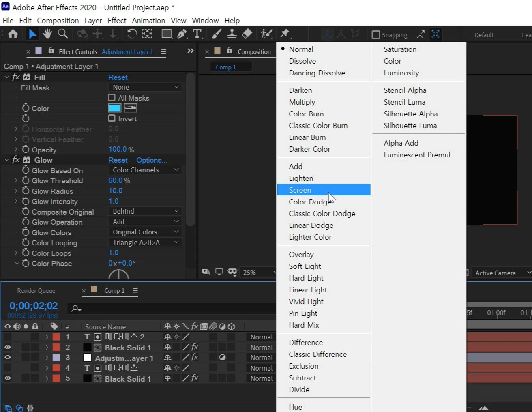Viewport: 532px width, 412px height.
Task: Click Reset for the Glow effect
Action: tap(118, 160)
